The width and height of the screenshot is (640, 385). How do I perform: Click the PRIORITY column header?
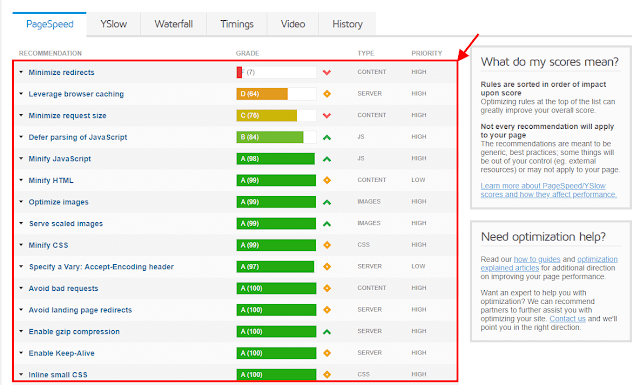427,53
